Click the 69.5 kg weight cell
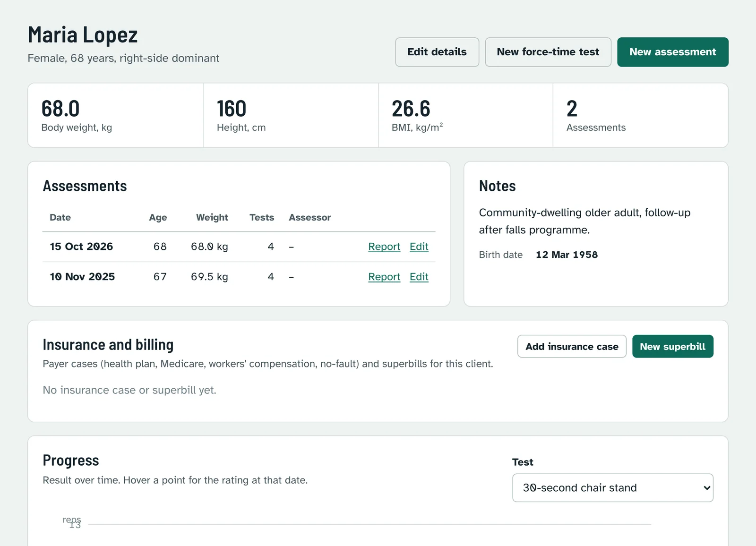This screenshot has height=546, width=756. tap(209, 277)
